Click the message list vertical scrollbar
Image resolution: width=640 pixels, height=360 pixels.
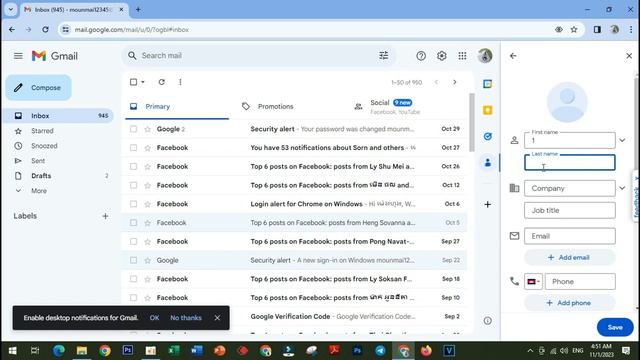472,122
